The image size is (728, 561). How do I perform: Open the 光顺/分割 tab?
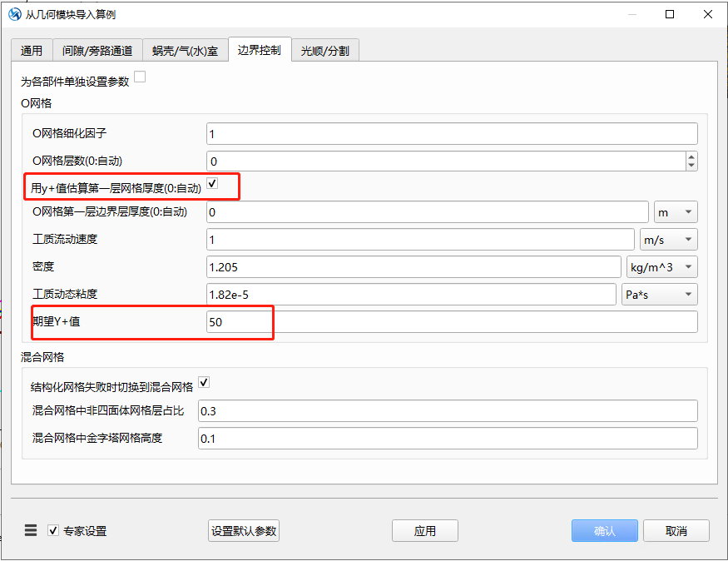tap(325, 50)
